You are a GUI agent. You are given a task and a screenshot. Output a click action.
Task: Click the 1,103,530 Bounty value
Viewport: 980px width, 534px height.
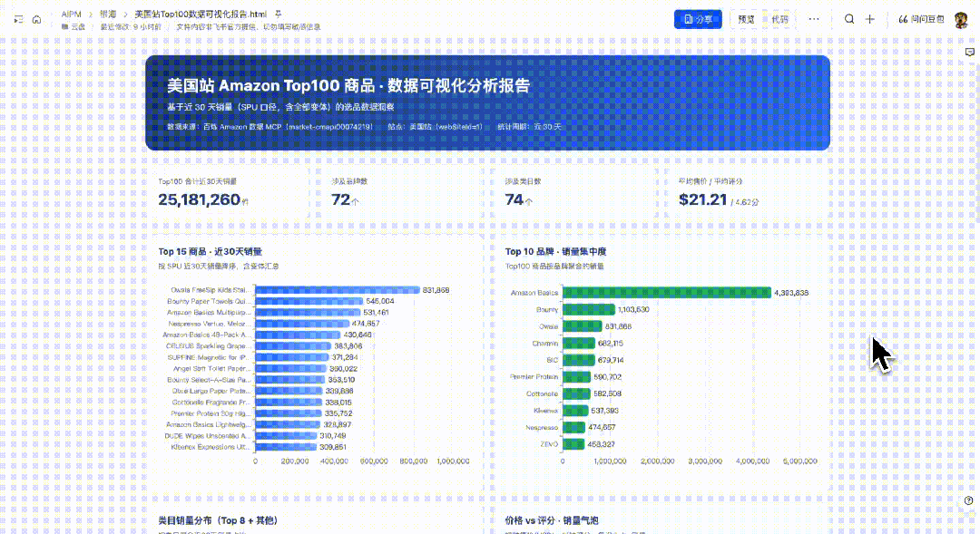633,309
